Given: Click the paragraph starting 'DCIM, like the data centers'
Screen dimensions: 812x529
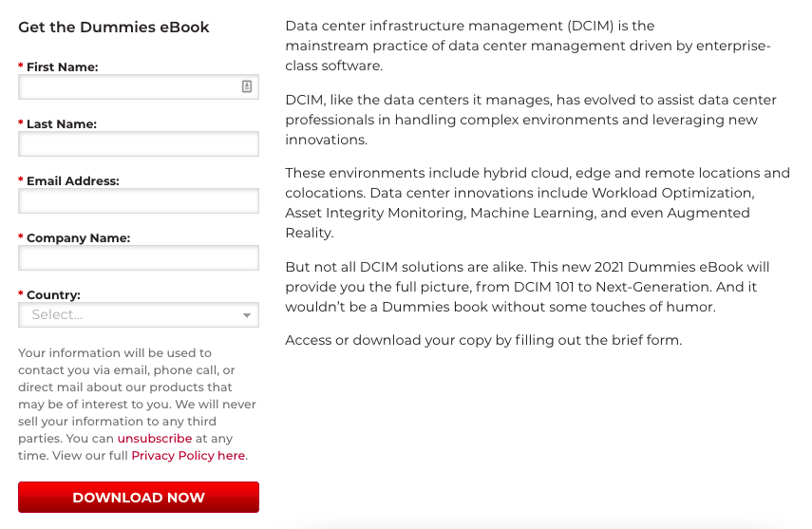Looking at the screenshot, I should [x=531, y=120].
